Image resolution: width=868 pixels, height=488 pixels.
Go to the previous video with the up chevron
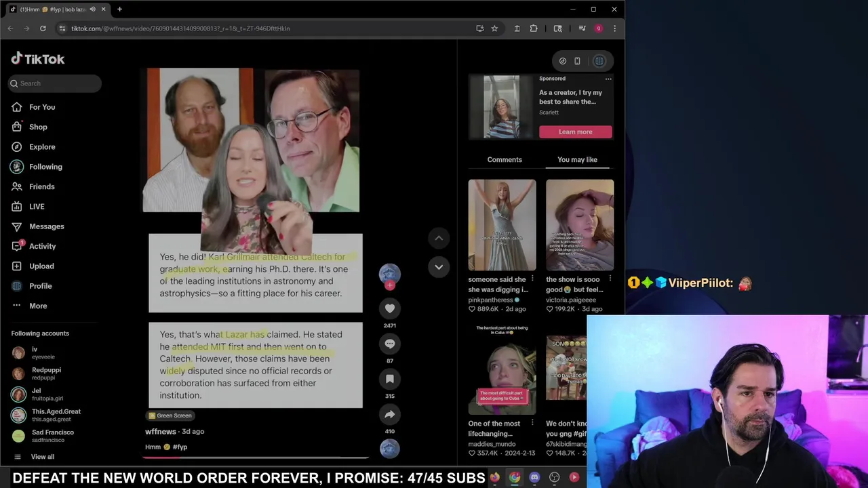[439, 238]
